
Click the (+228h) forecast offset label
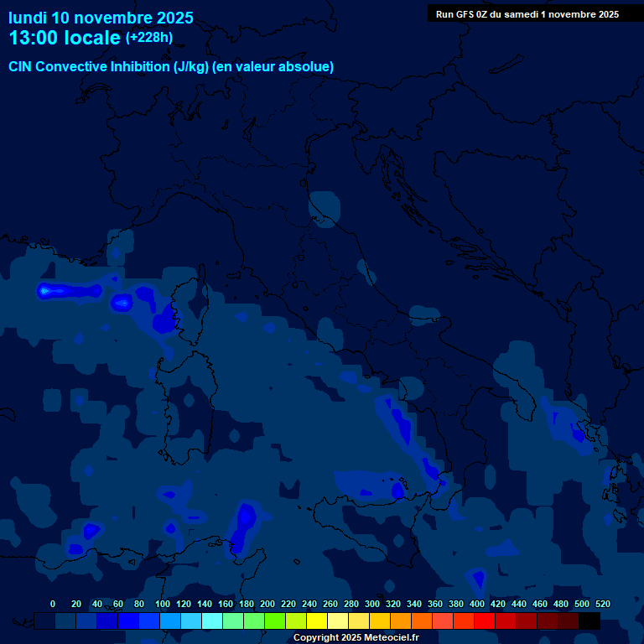(148, 38)
